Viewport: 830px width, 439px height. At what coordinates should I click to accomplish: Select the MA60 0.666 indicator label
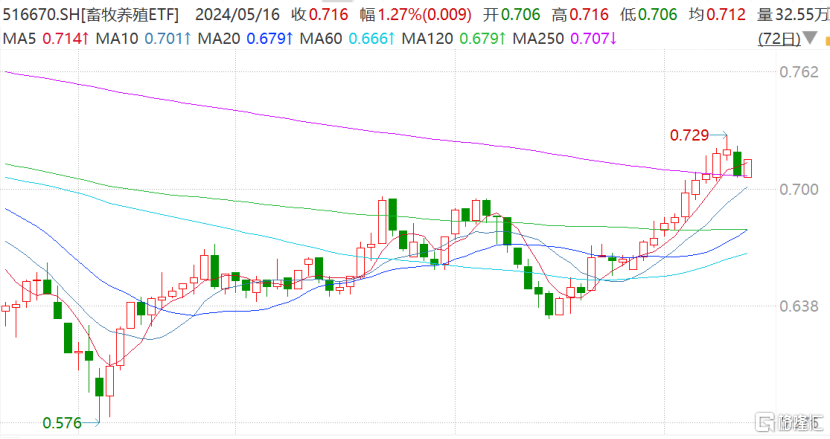[x=347, y=39]
